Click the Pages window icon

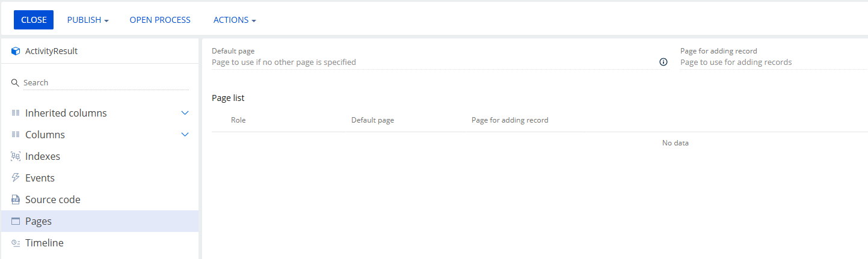[x=16, y=221]
